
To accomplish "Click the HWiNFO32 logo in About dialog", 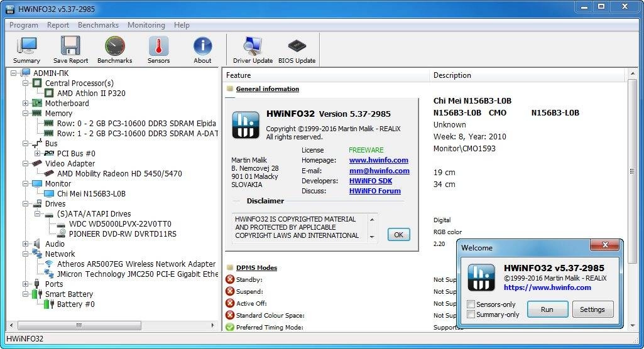I will (246, 125).
